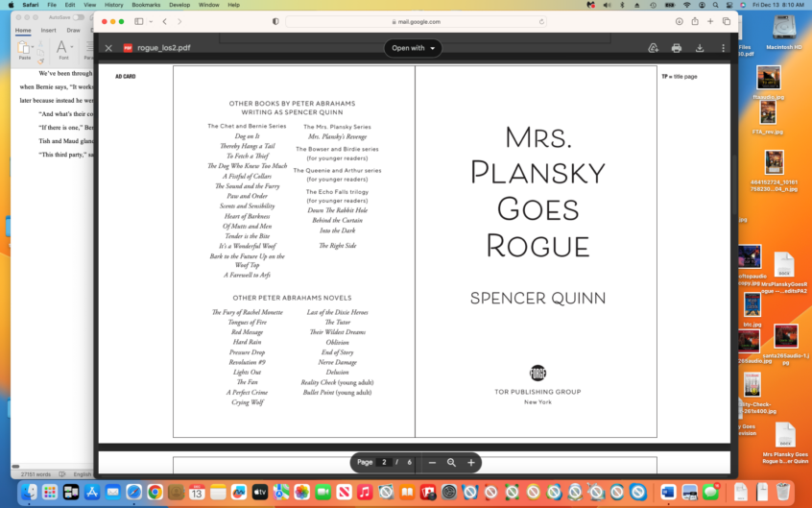Image resolution: width=812 pixels, height=508 pixels.
Task: Toggle the Safari sidebar
Action: click(x=139, y=22)
